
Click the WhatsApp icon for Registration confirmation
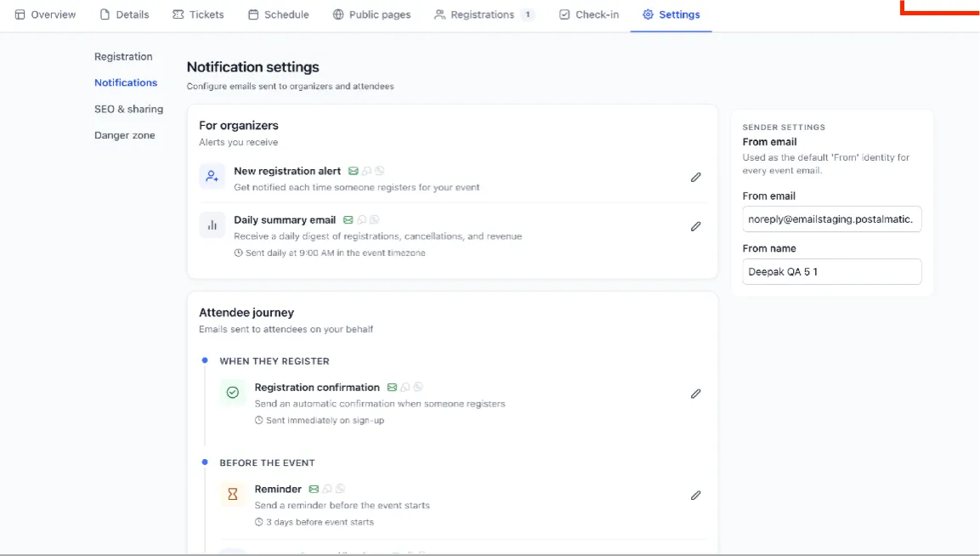[x=418, y=387]
